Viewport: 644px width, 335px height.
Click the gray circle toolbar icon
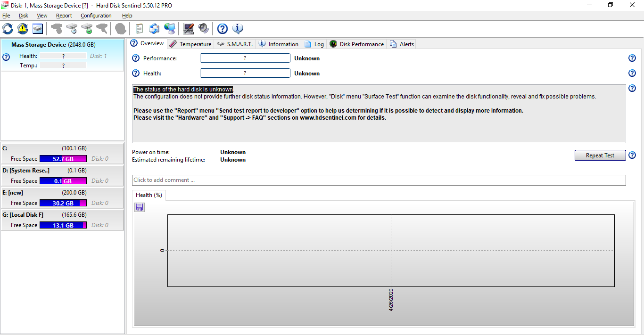pos(121,29)
